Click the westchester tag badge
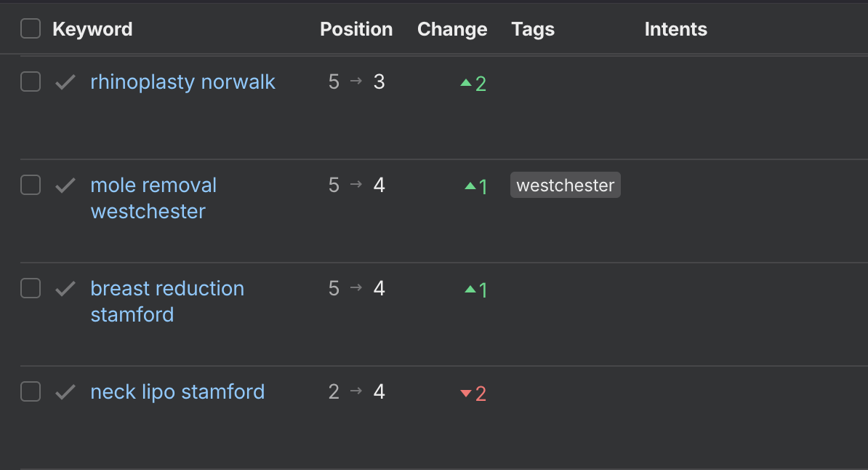 (x=565, y=186)
